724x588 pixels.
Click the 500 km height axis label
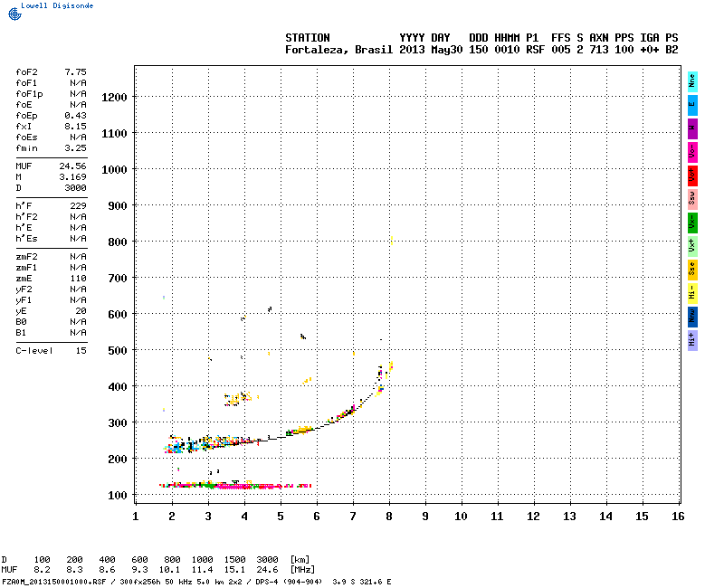tap(118, 351)
